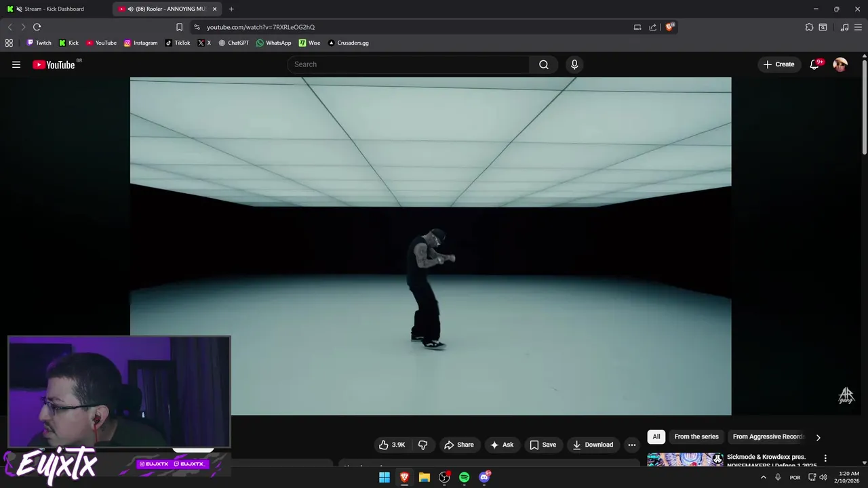The image size is (868, 488).
Task: Open the YouTube guide hamburger menu
Action: 16,64
